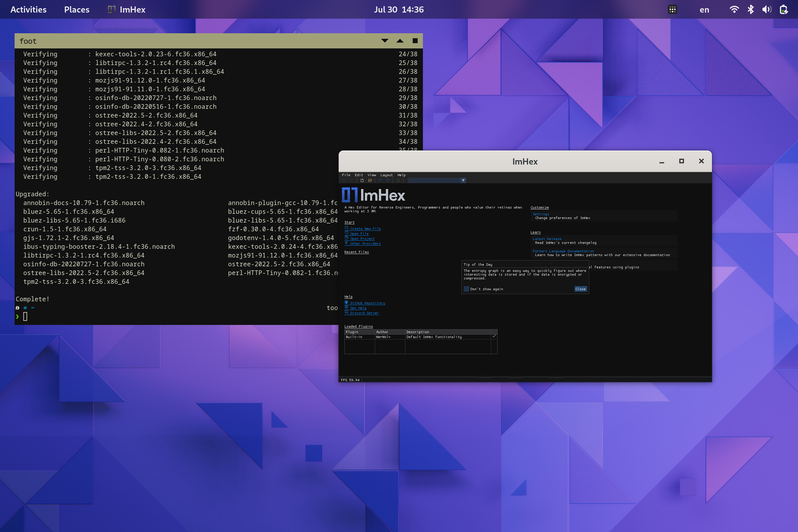Screen dimensions: 798x532
Task: Click the Save As icon in toolbar
Action: click(388, 181)
